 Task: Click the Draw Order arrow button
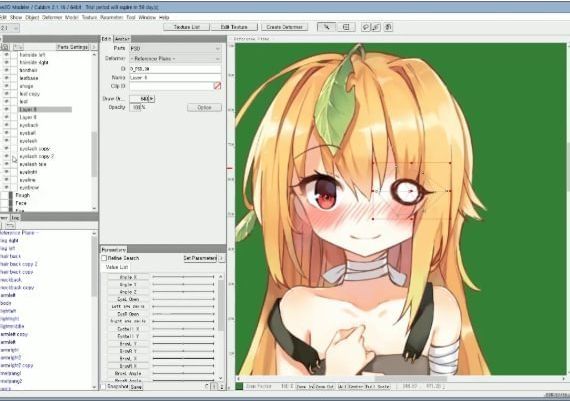(x=151, y=99)
